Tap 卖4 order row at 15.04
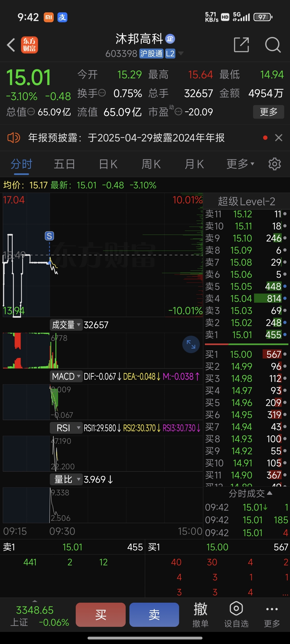This screenshot has height=644, width=290. tap(246, 298)
